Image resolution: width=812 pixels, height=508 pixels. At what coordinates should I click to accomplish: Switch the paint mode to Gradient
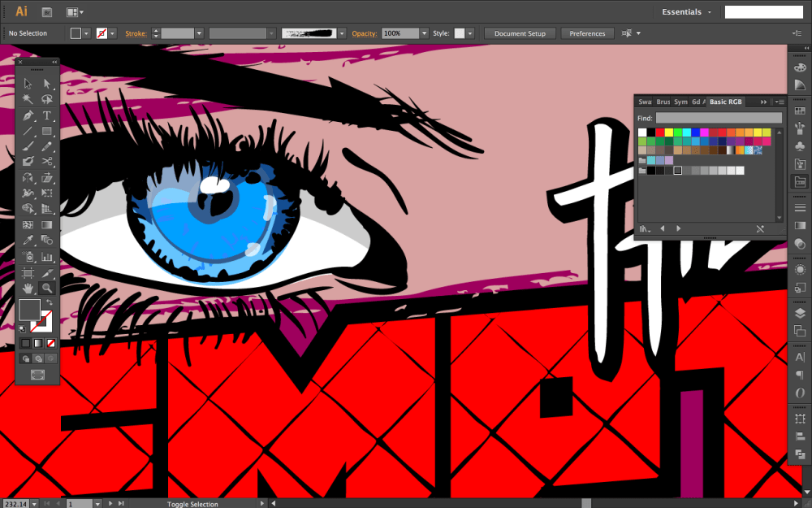[37, 344]
